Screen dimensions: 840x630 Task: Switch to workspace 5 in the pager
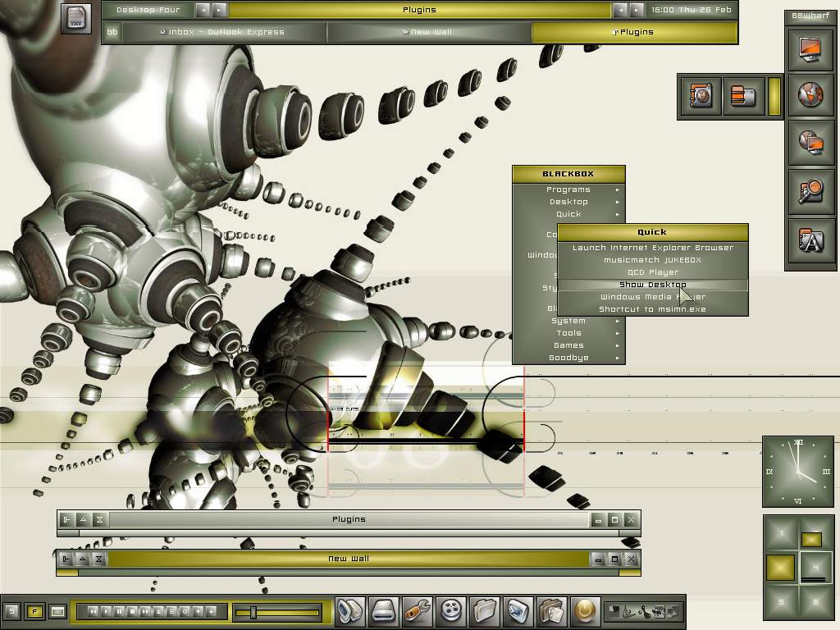point(782,601)
